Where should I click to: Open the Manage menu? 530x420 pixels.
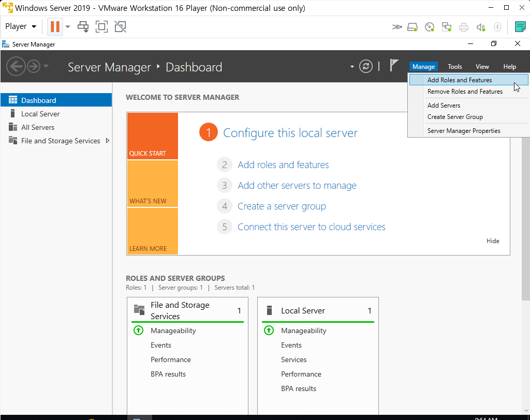pos(423,67)
